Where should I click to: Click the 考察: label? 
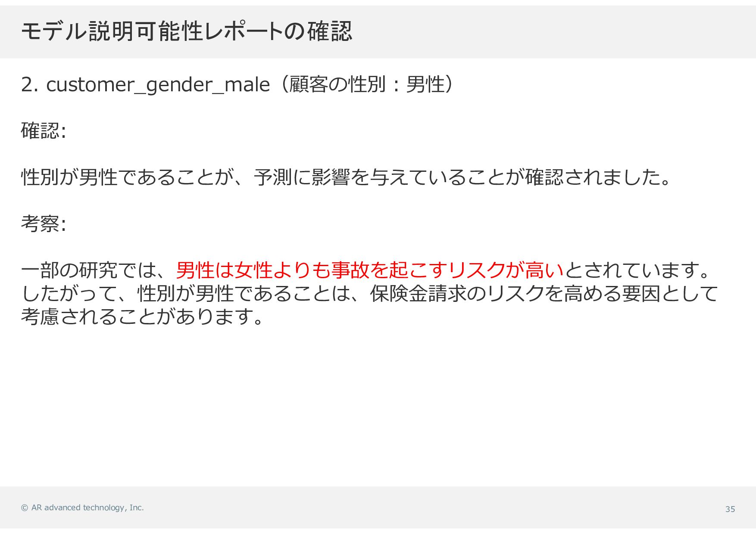tap(44, 224)
